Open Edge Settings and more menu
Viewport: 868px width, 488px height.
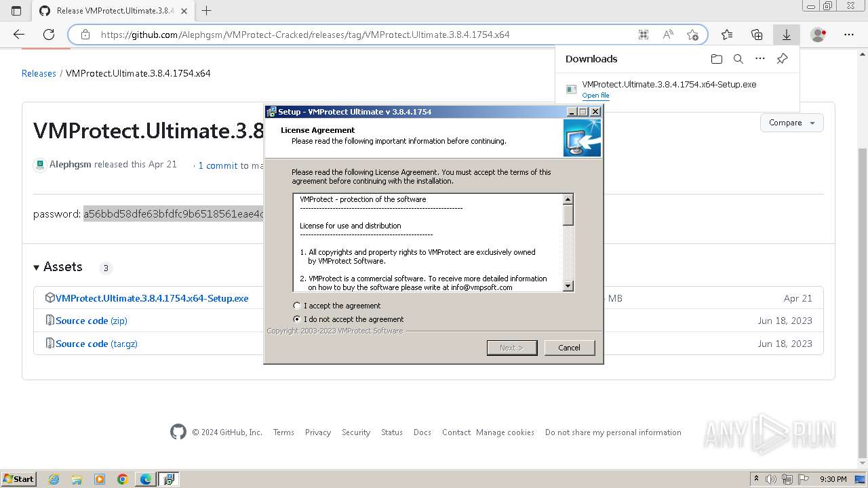click(x=848, y=35)
